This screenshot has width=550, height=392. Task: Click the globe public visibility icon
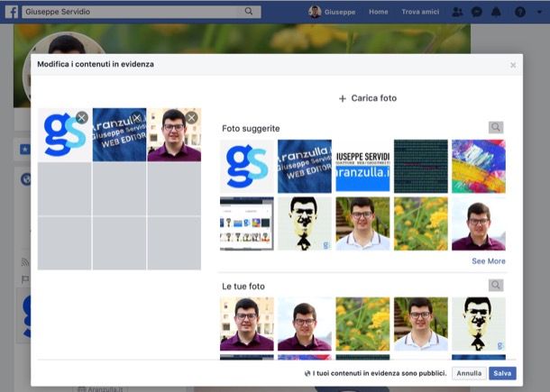pos(307,373)
